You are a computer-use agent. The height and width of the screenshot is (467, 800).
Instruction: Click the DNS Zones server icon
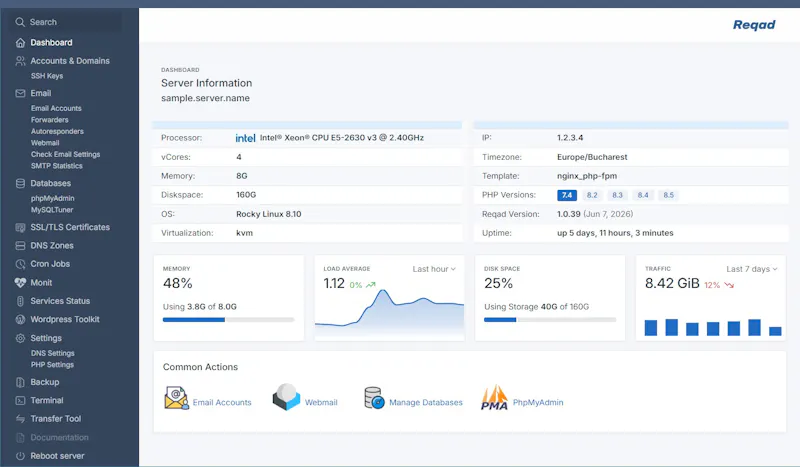coord(20,245)
